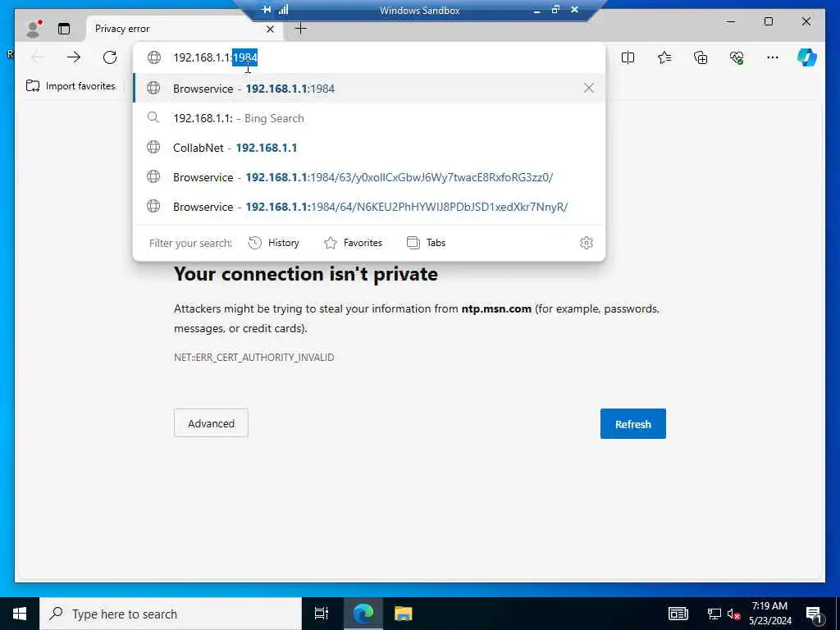Open the Copilot sidebar icon
This screenshot has height=630, width=840.
(x=807, y=57)
